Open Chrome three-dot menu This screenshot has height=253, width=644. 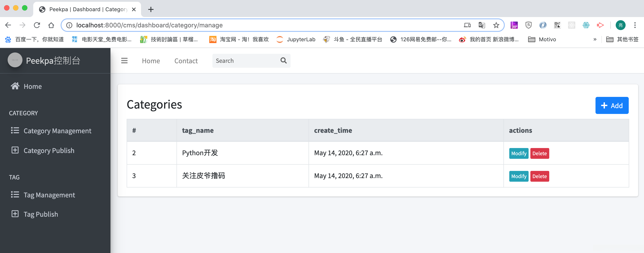pyautogui.click(x=635, y=25)
